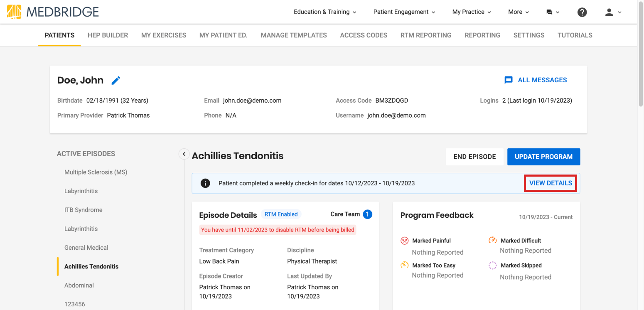Click Primary Provider Patrick Thomas
Viewport: 644px width, 310px height.
point(128,116)
